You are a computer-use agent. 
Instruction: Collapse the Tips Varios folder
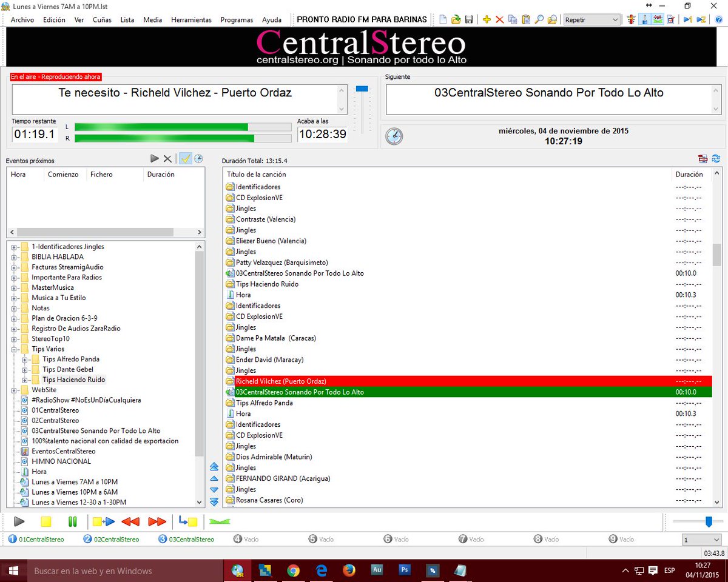coord(14,349)
